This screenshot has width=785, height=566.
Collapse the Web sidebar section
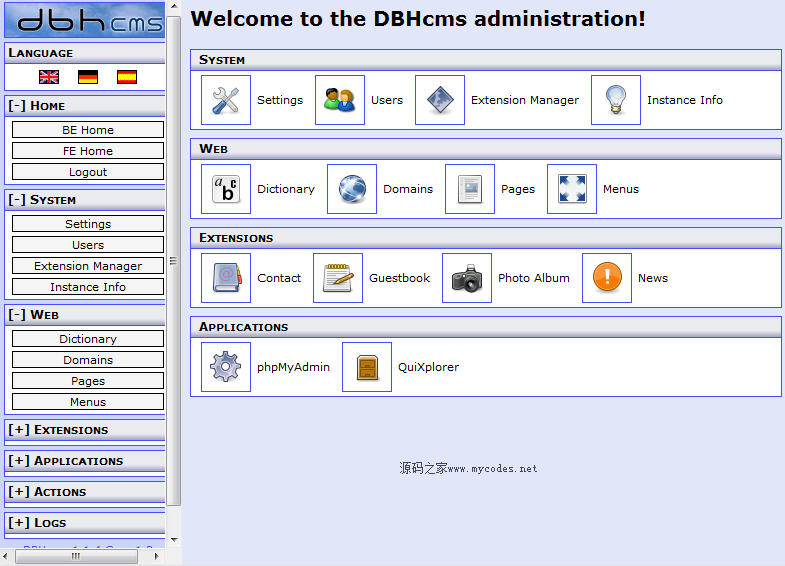click(17, 315)
